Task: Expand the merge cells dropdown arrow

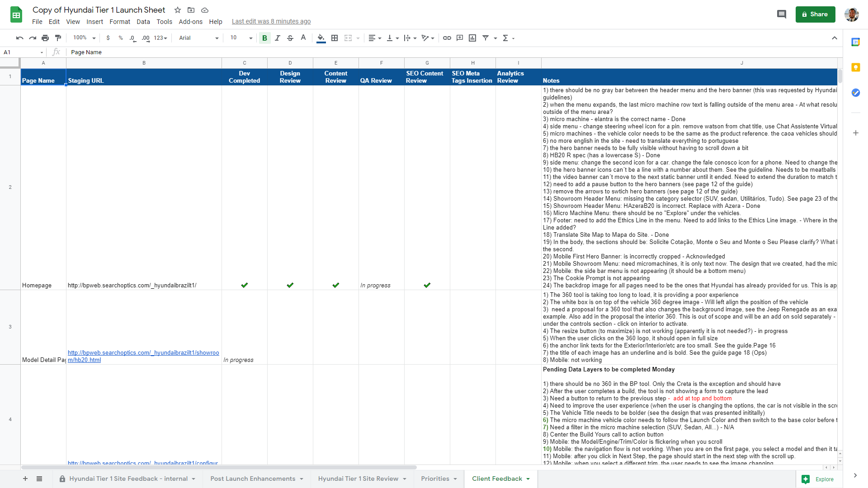Action: click(x=358, y=38)
